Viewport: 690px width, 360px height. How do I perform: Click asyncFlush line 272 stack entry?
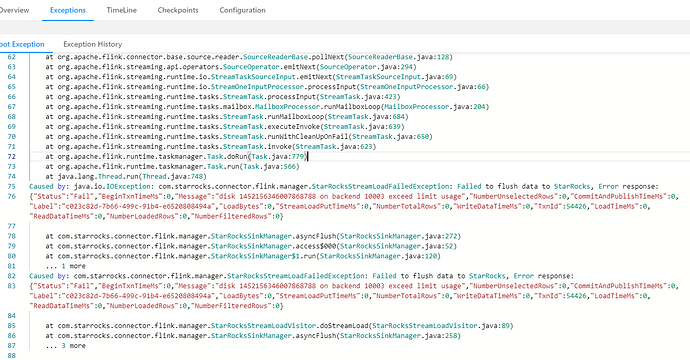pos(253,236)
